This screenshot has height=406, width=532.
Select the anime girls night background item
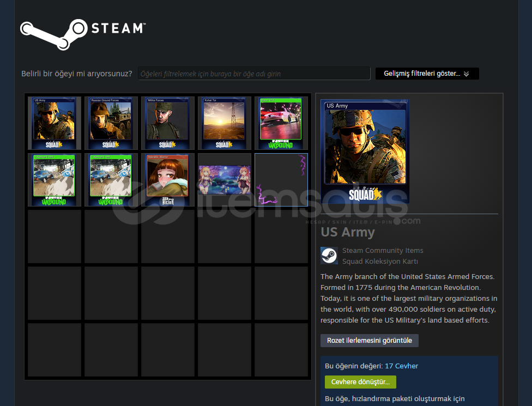point(224,180)
